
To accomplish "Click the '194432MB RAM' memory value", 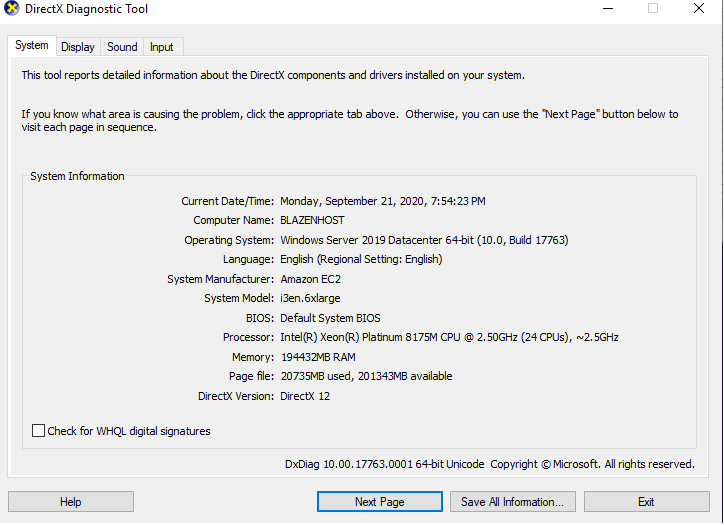I will tap(318, 357).
